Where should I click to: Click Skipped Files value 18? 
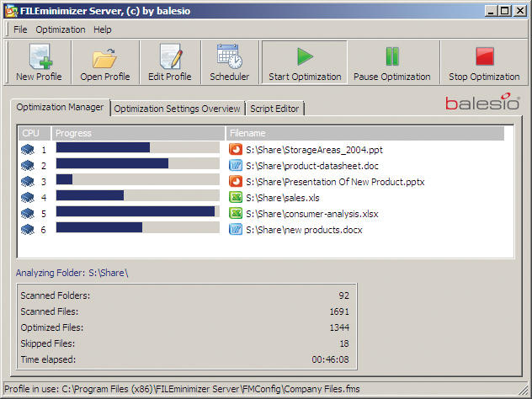(344, 343)
